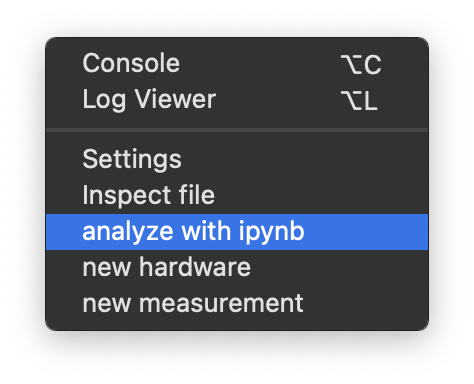Click the Option-L shortcut label beside Log Viewer
Viewport: 474px width, 384px height.
point(359,100)
